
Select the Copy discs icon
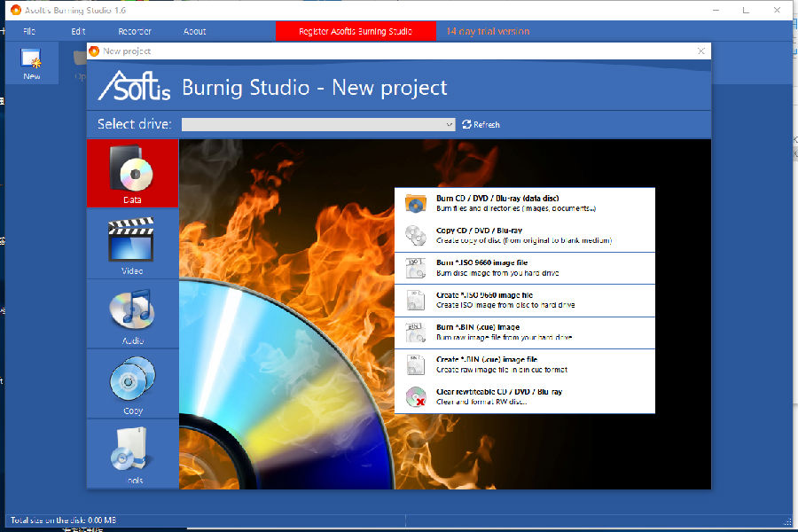pyautogui.click(x=132, y=382)
